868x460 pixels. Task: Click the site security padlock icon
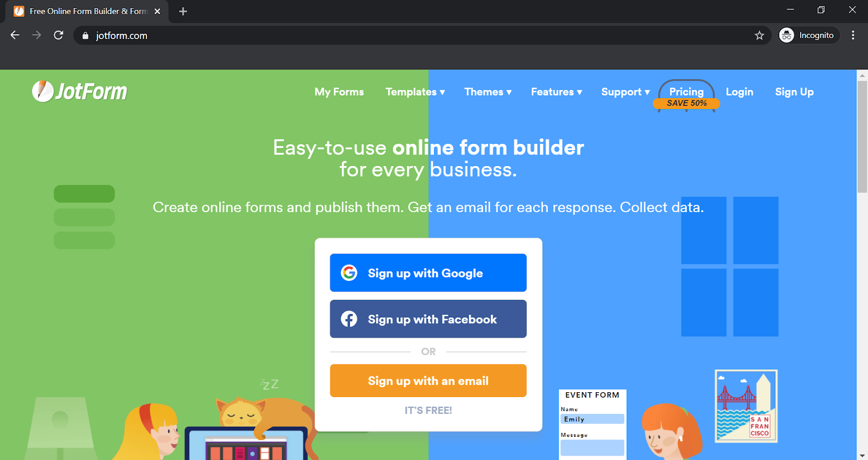click(x=85, y=36)
